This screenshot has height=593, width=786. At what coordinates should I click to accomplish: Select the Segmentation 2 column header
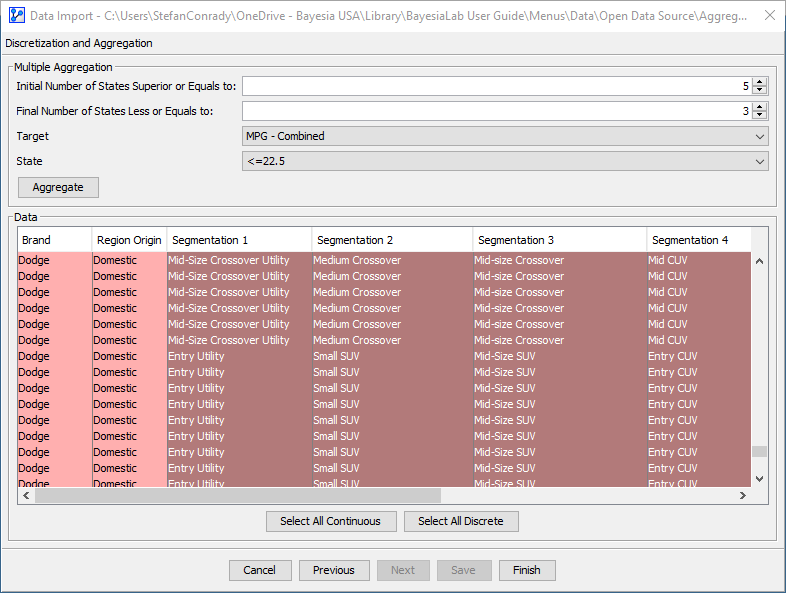(x=392, y=240)
